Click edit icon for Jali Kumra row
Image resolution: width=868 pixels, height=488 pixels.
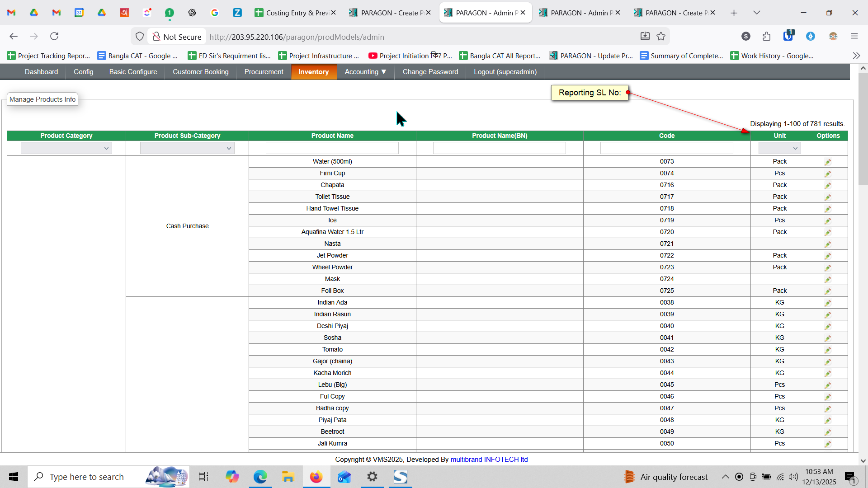[x=828, y=444]
